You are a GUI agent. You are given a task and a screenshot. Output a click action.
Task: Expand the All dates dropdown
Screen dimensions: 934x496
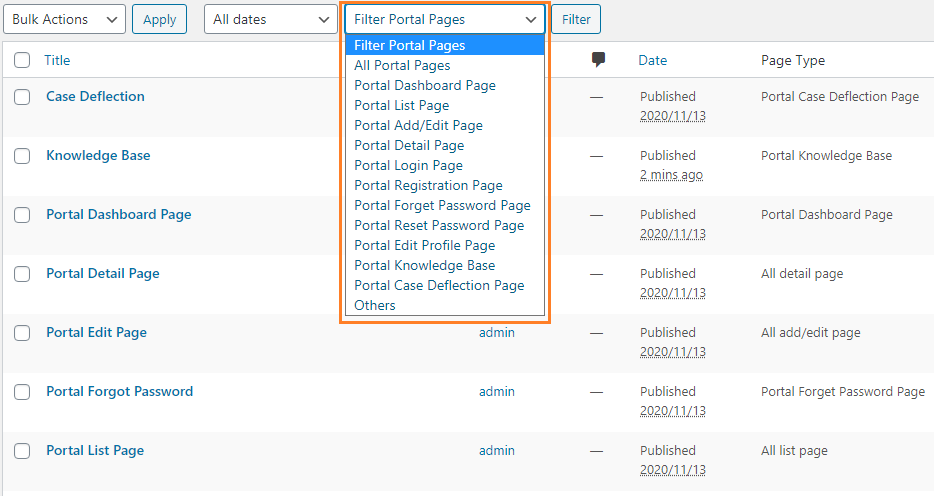coord(270,19)
